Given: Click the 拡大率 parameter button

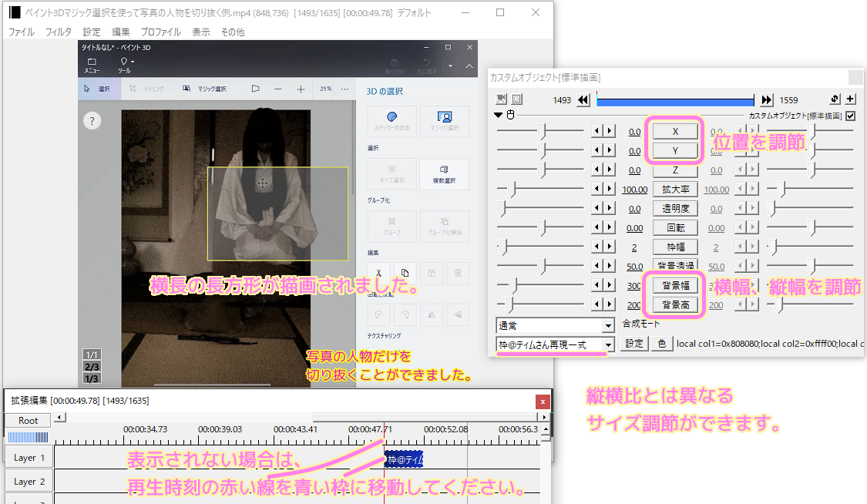Looking at the screenshot, I should coord(675,190).
